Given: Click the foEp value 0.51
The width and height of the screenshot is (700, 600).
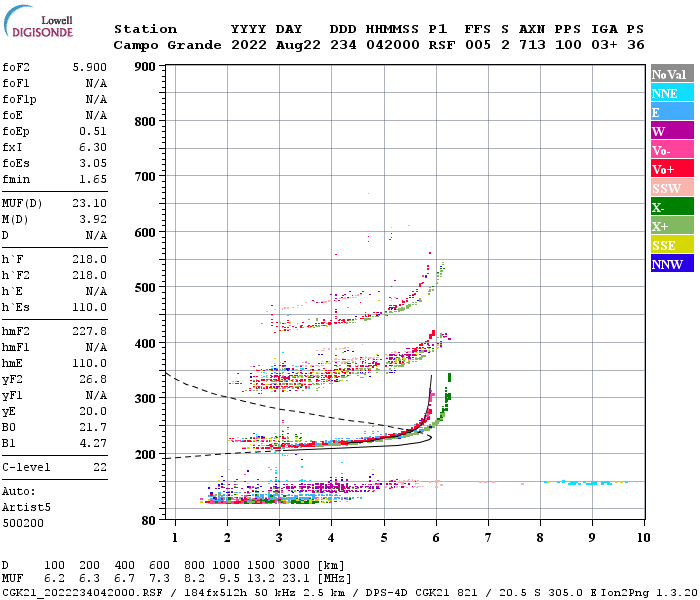Looking at the screenshot, I should (93, 131).
